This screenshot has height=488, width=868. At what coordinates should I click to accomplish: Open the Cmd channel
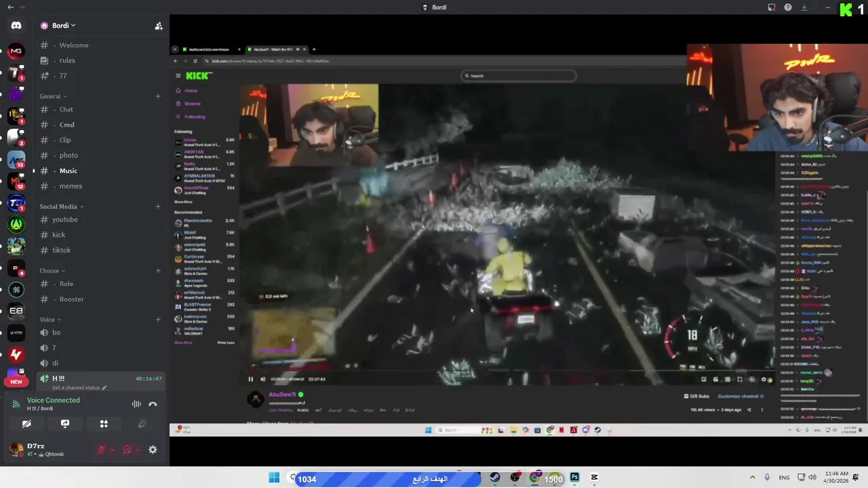100,125
